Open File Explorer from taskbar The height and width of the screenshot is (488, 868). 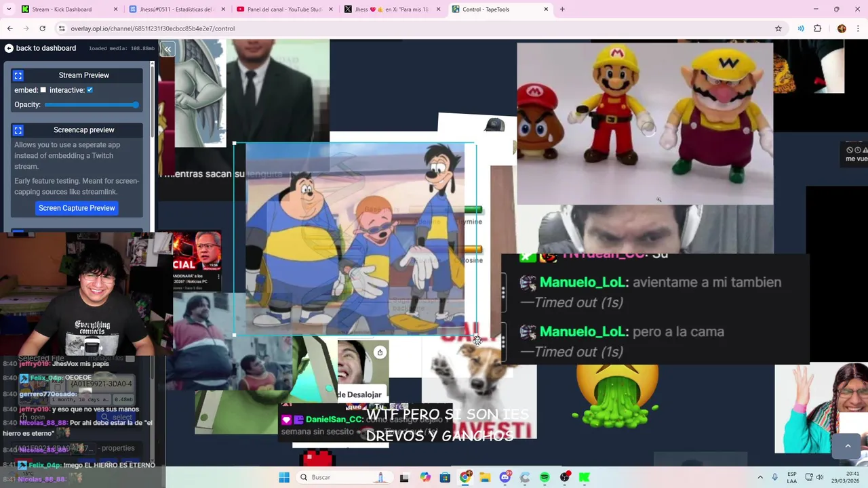[x=485, y=477]
